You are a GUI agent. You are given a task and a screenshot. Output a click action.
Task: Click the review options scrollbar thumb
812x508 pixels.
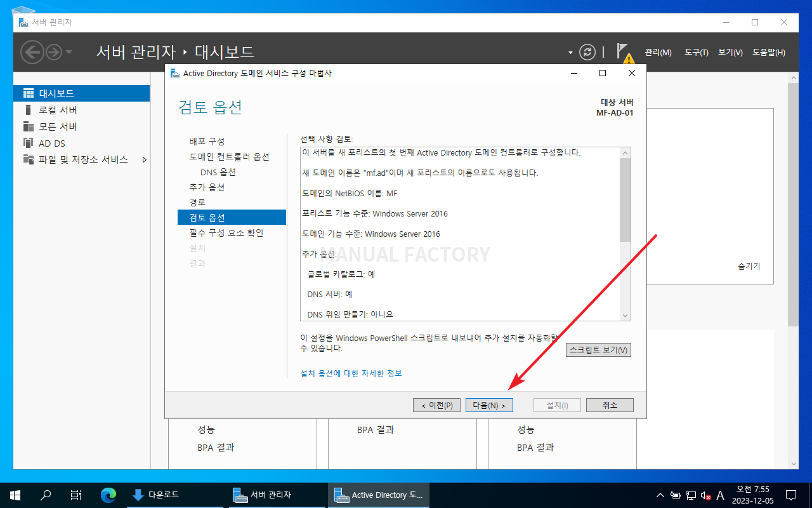coord(625,200)
